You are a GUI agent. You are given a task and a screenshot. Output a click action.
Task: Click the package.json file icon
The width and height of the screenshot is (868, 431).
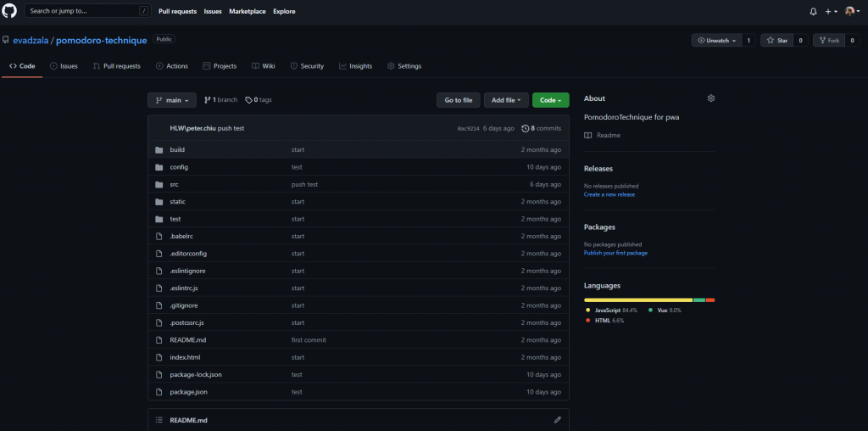159,392
